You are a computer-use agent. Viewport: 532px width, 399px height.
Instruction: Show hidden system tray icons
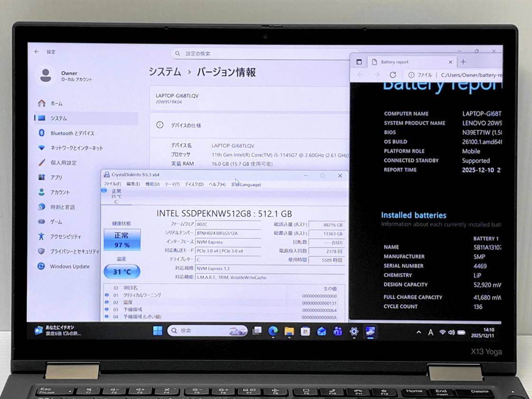coord(418,332)
